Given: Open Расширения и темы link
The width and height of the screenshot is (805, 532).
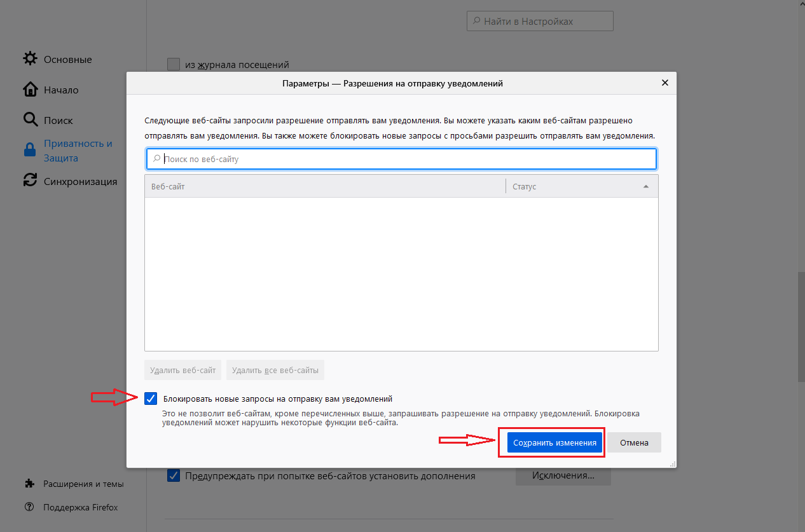Looking at the screenshot, I should (83, 484).
